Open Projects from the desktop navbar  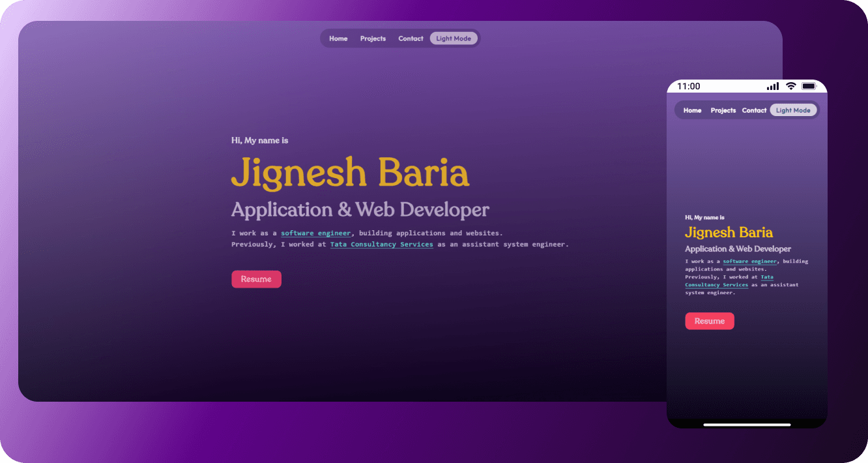pos(373,38)
